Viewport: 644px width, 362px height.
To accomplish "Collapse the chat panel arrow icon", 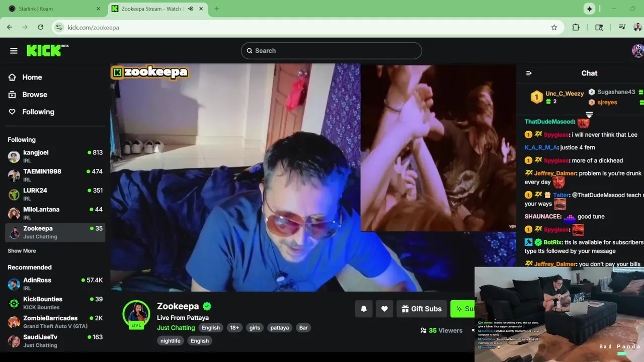I will 529,73.
